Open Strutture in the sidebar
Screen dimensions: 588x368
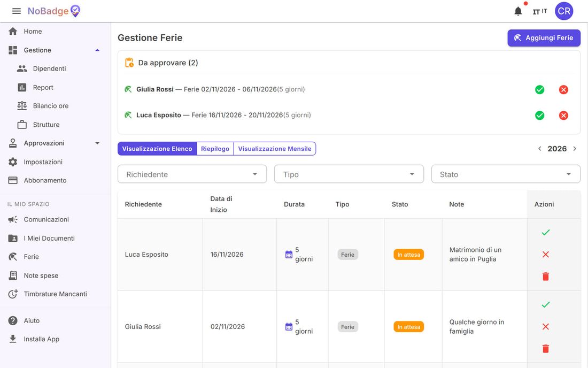(55, 125)
